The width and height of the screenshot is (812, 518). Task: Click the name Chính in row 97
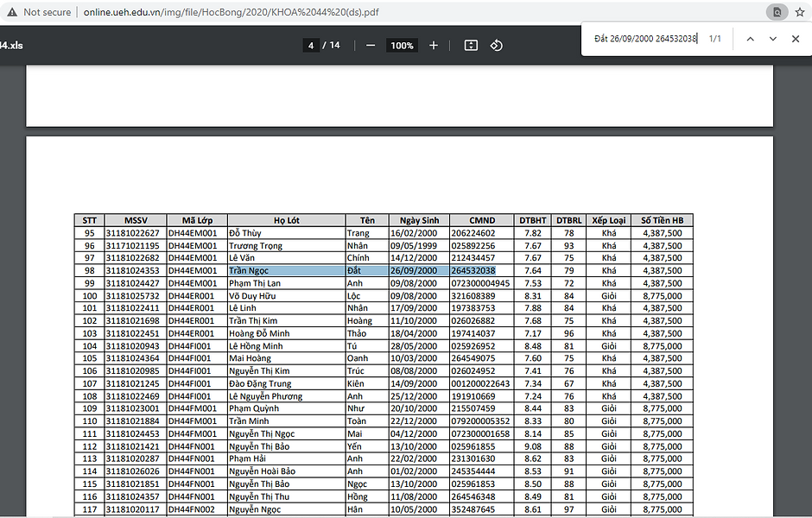pos(358,258)
